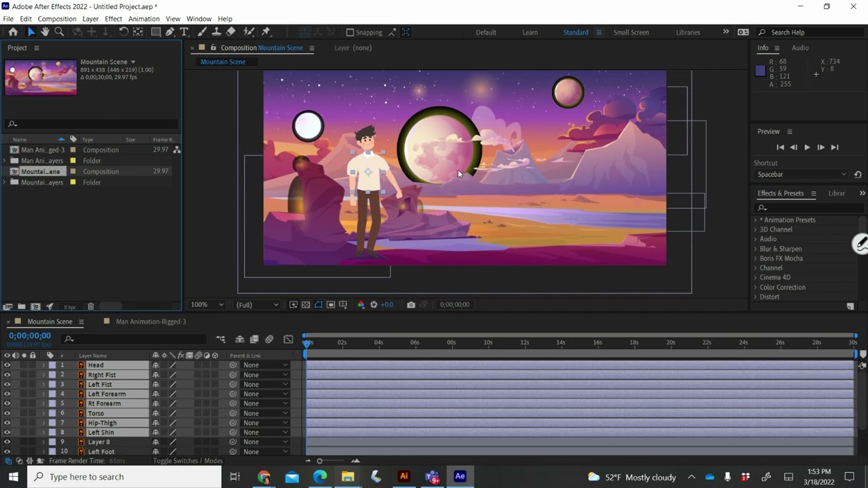Jump to the first frame in Preview
This screenshot has height=488, width=868.
click(780, 147)
